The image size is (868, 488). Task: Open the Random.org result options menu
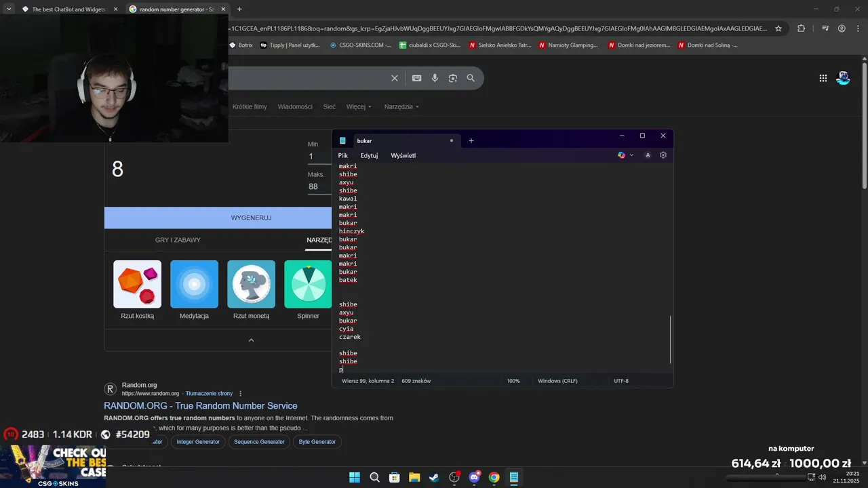click(240, 394)
